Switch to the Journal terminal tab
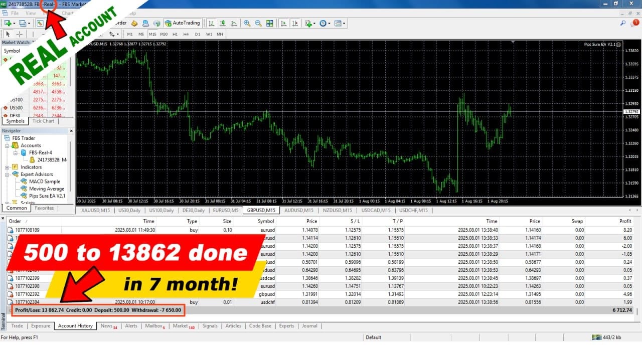644x346 pixels. (309, 326)
